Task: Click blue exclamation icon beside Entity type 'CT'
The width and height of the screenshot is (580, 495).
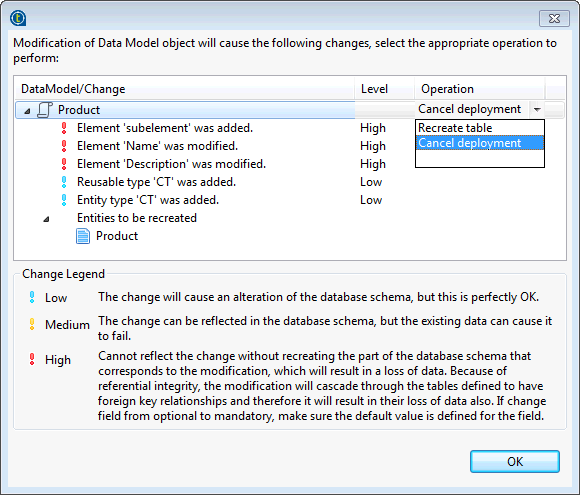Action: coord(64,200)
